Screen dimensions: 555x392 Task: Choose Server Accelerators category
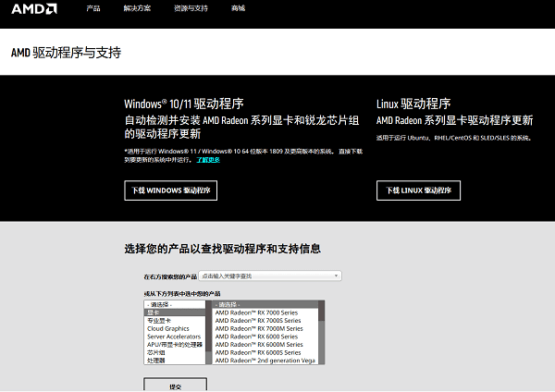[174, 337]
